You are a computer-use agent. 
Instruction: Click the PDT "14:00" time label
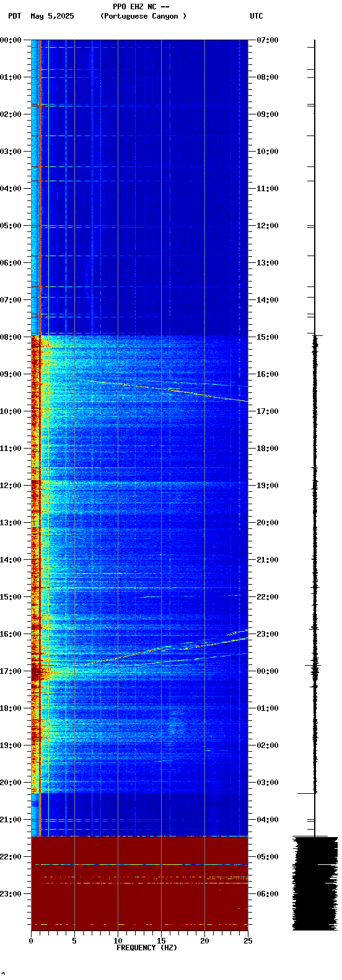pos(11,559)
